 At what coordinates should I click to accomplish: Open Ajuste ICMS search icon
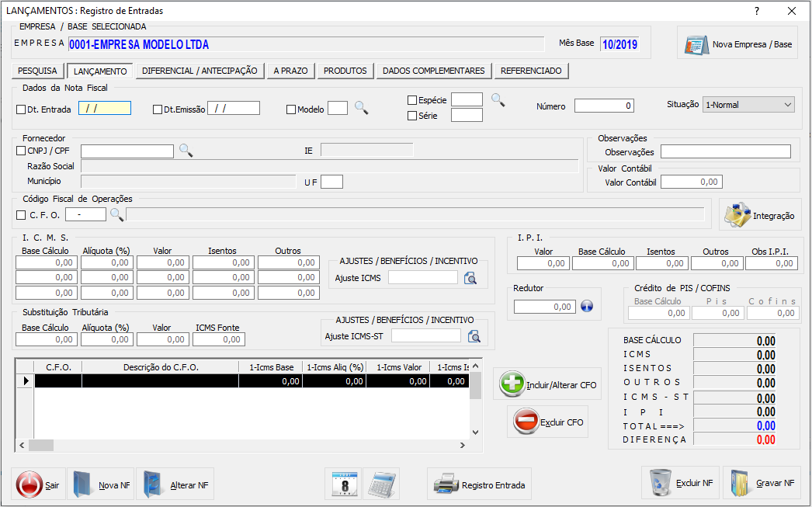pos(470,278)
